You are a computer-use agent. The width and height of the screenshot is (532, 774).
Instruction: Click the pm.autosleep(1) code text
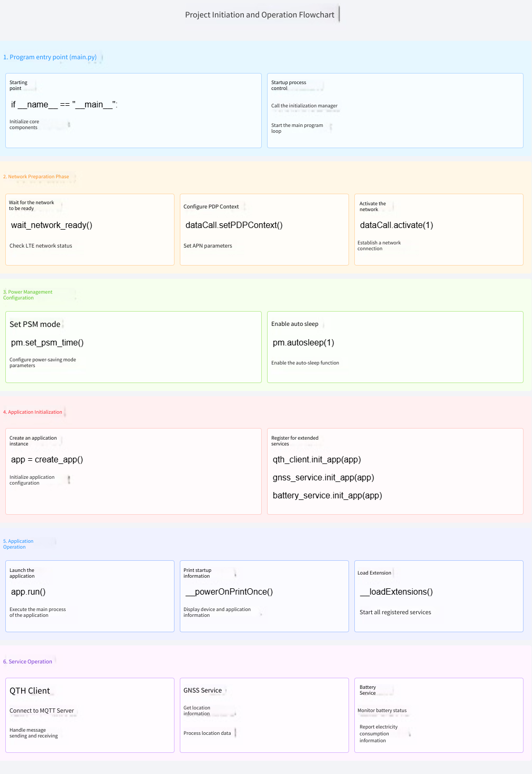(303, 343)
